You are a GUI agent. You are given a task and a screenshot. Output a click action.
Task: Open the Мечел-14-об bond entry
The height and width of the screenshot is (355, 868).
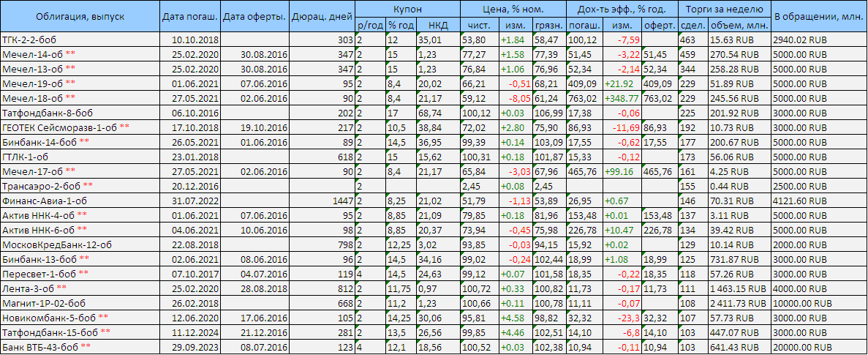coord(32,54)
